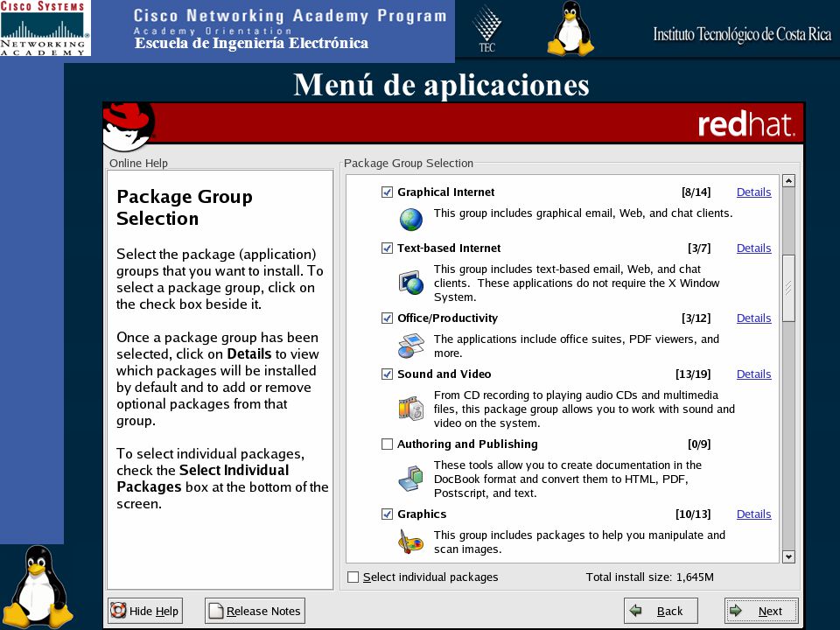This screenshot has width=840, height=630.
Task: Click the Authoring and Publishing title
Action: tap(467, 444)
